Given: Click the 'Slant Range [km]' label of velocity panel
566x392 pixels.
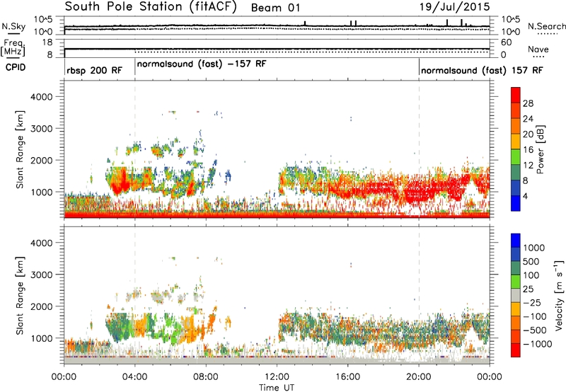Looking at the screenshot, I should click(x=20, y=295).
